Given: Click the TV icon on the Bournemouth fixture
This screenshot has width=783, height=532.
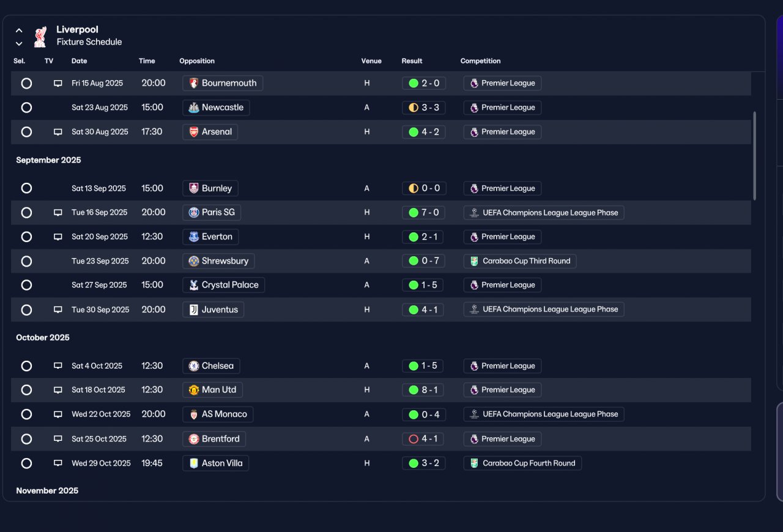Looking at the screenshot, I should click(58, 83).
